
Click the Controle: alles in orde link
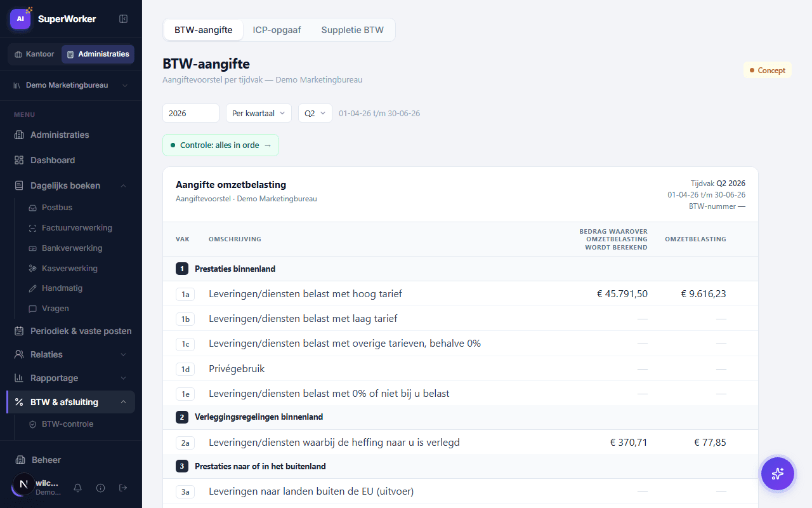221,145
